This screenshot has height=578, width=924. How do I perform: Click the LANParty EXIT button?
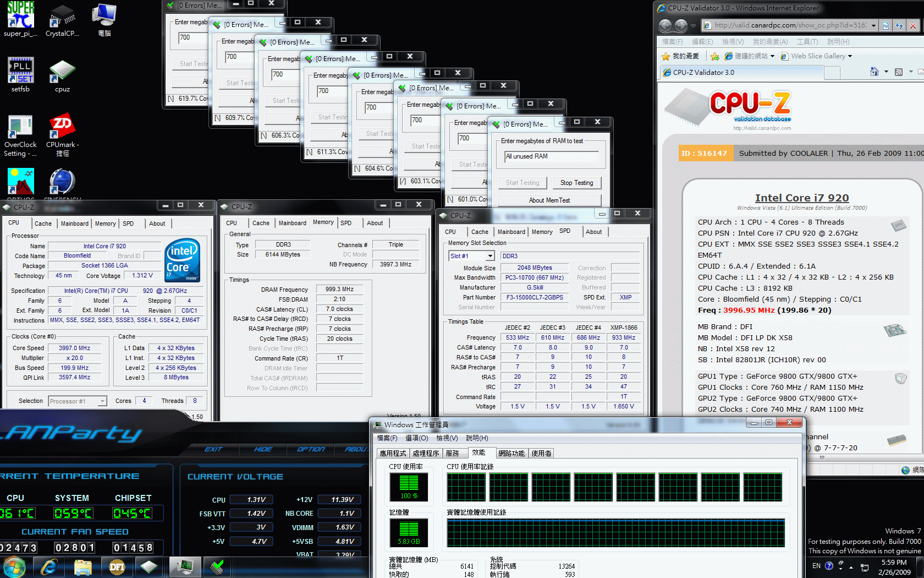(213, 449)
